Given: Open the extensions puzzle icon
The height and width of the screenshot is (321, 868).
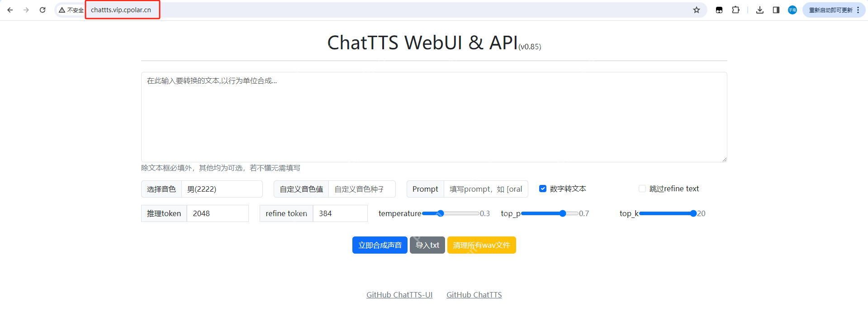Looking at the screenshot, I should (736, 10).
